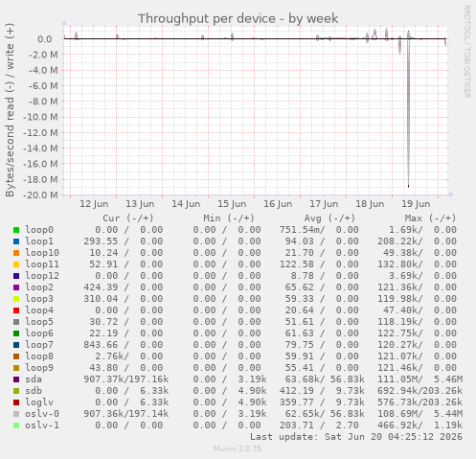
Task: Click the '-10.0 M' y-axis label
Action: [x=40, y=117]
